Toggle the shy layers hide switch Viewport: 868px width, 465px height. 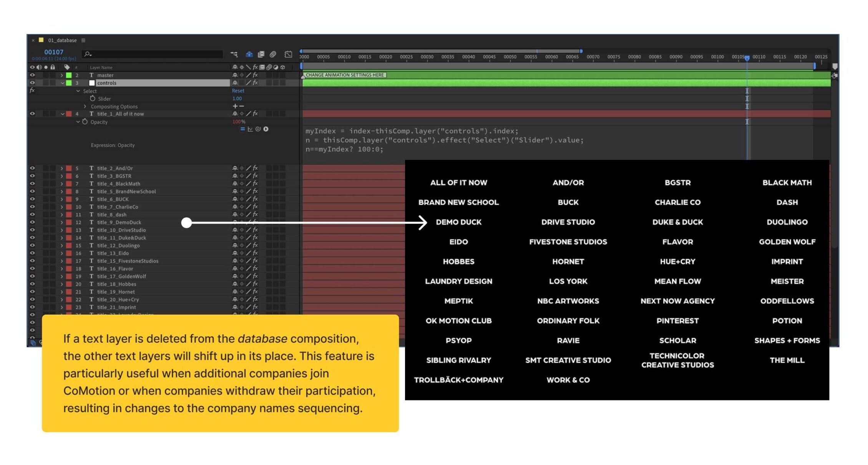click(249, 54)
